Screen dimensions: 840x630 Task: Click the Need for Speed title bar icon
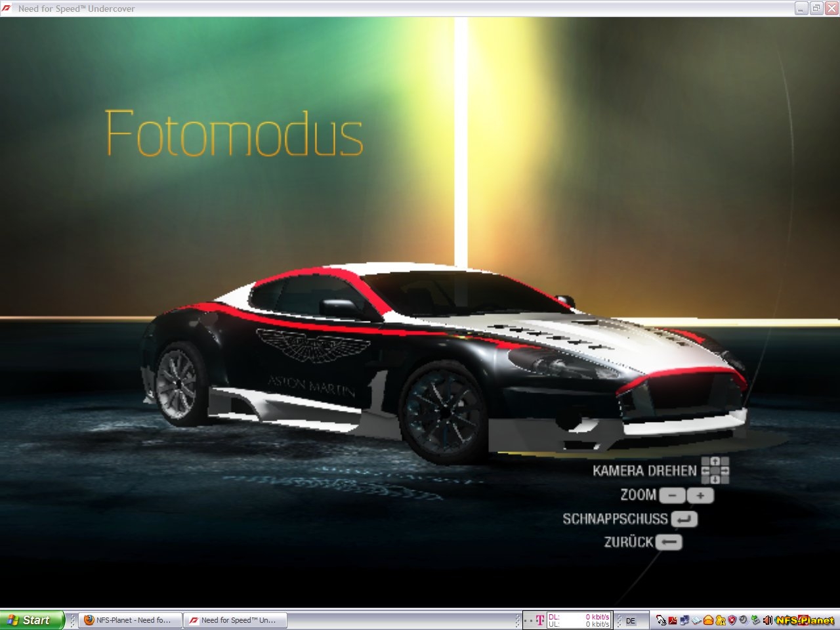[x=7, y=9]
